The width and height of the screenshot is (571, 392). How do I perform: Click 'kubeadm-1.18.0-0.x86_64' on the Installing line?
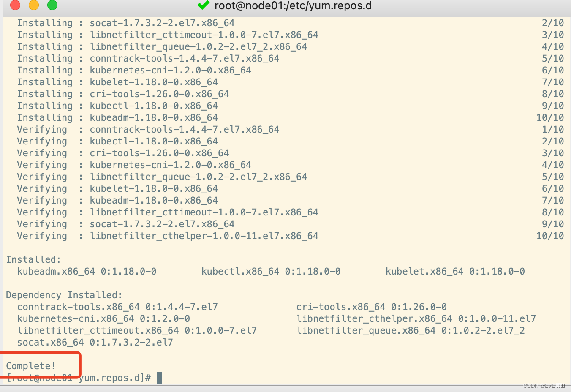click(154, 118)
